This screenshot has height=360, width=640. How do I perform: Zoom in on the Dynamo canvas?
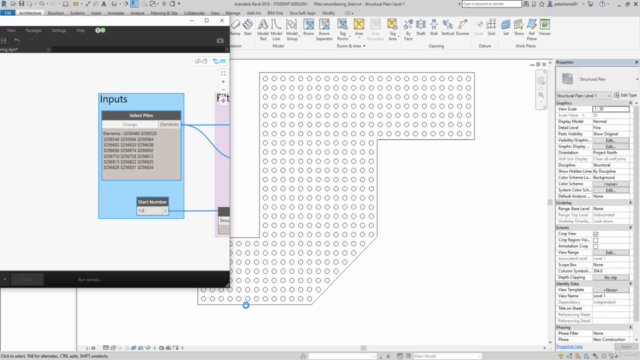pos(223,82)
